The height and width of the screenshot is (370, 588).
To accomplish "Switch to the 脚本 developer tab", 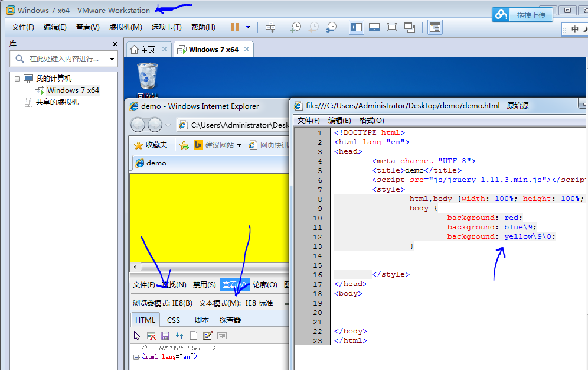I will (x=202, y=320).
